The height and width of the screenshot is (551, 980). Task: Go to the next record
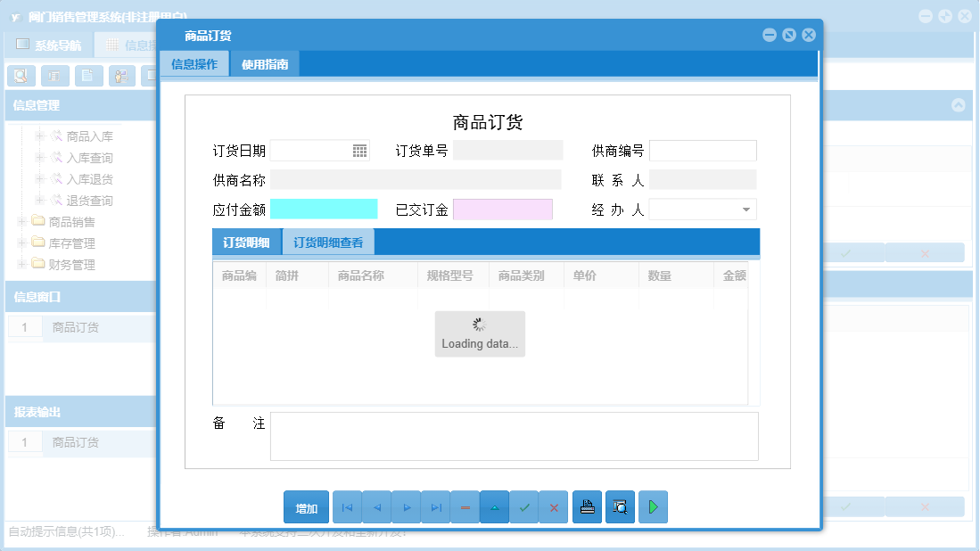(406, 506)
